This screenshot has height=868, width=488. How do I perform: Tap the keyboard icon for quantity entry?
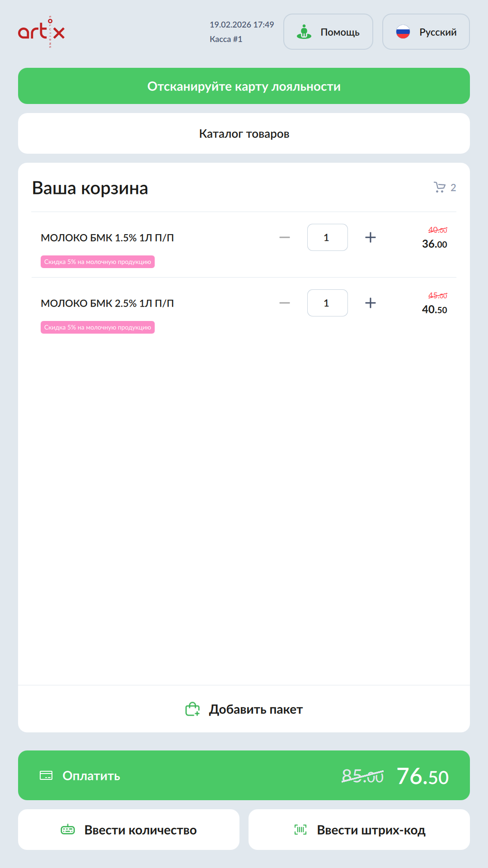(68, 830)
